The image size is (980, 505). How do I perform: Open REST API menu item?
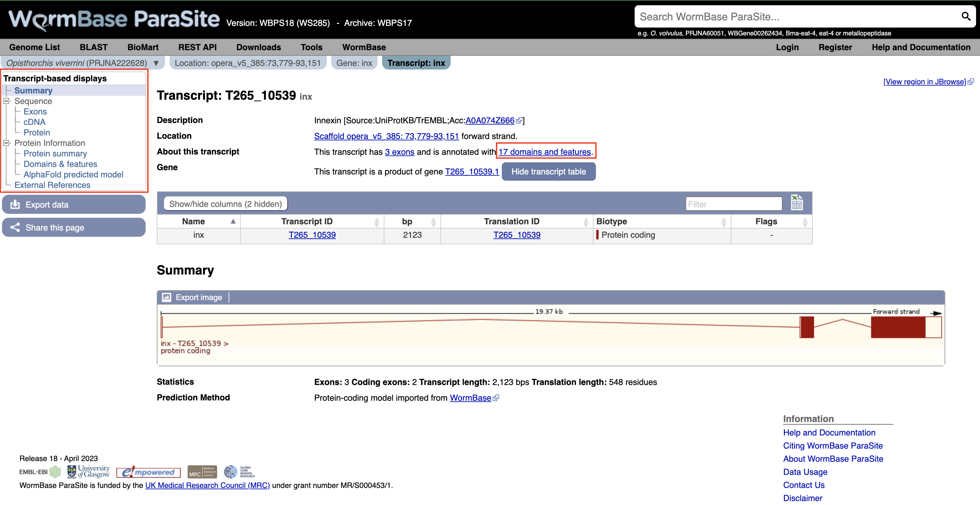click(x=197, y=47)
